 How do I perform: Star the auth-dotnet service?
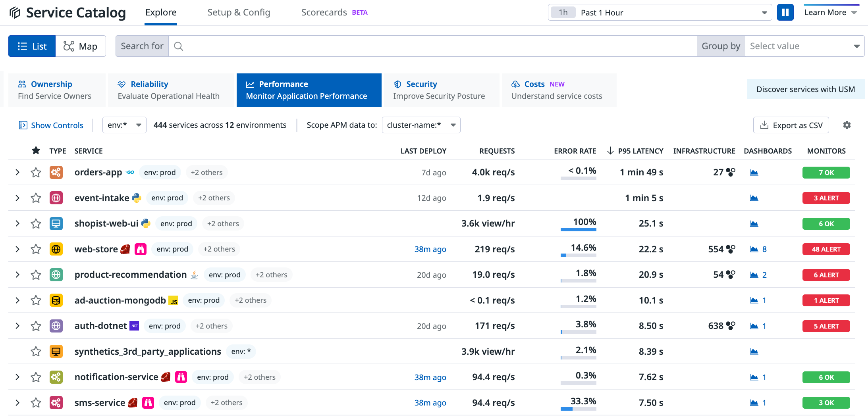point(36,326)
